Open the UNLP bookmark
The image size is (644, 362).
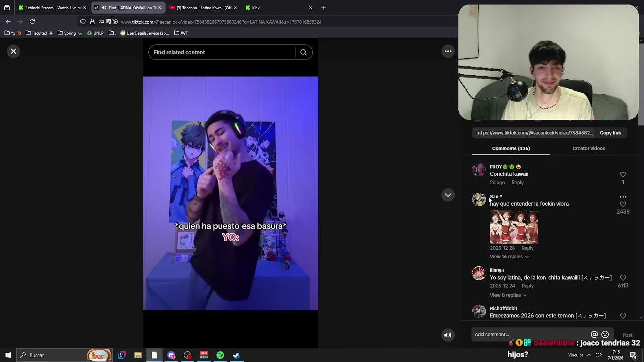coord(95,33)
